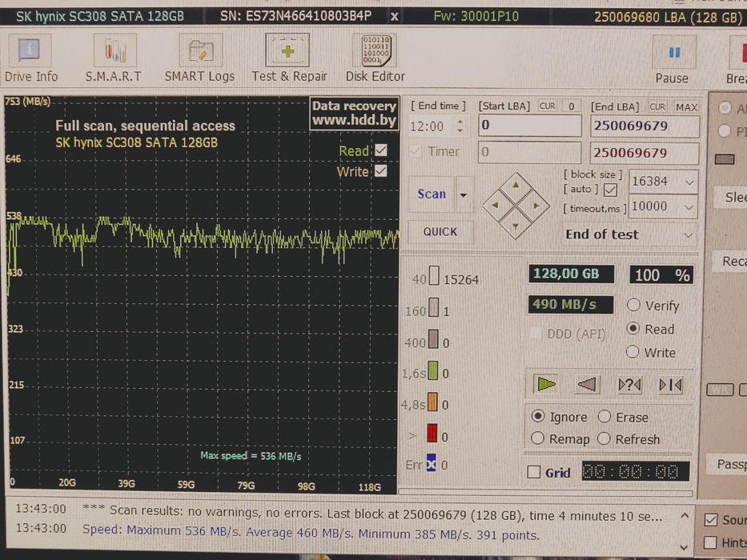The height and width of the screenshot is (560, 747).
Task: Open the timeout 10000 dropdown
Action: click(689, 206)
